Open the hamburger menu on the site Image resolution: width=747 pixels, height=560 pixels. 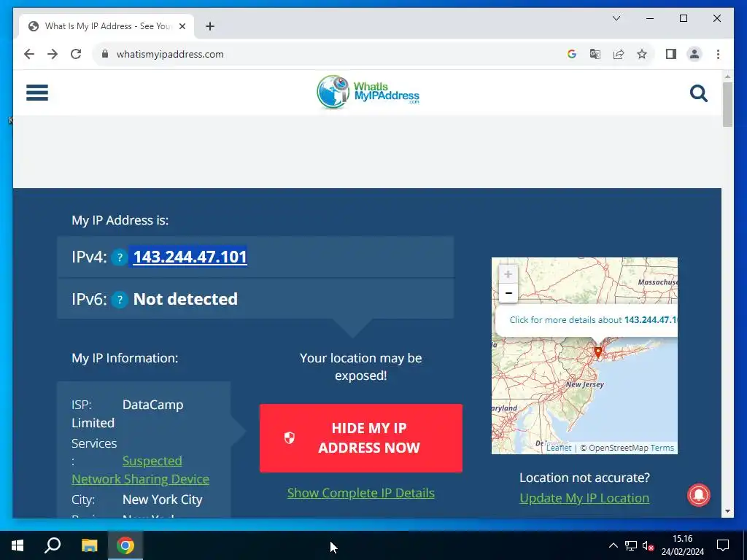(x=37, y=93)
